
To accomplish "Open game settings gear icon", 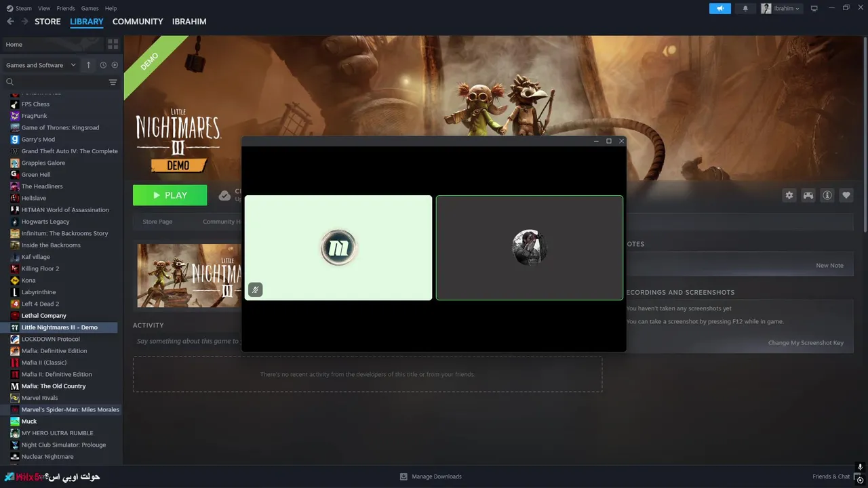I will coord(789,195).
